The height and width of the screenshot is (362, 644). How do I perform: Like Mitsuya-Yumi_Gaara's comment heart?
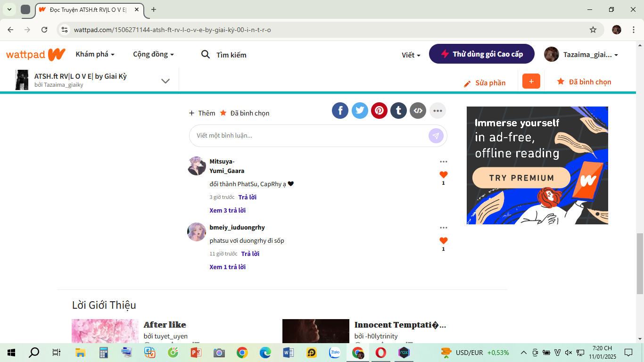click(x=443, y=175)
